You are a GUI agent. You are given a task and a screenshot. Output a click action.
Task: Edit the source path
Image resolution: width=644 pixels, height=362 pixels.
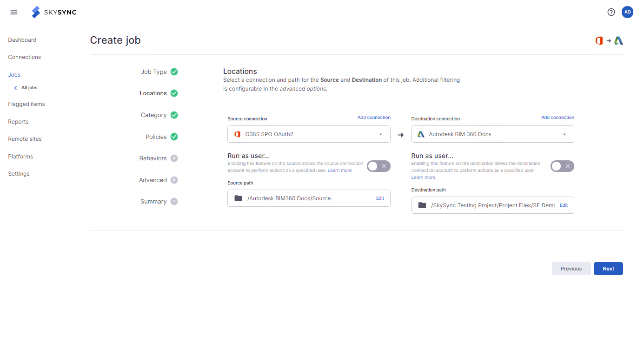point(380,198)
